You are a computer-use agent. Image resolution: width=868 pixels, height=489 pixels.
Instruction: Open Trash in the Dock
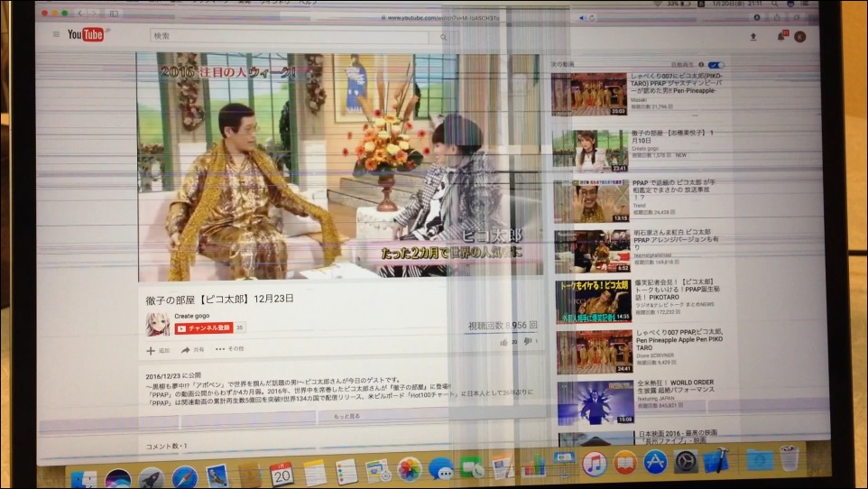789,457
